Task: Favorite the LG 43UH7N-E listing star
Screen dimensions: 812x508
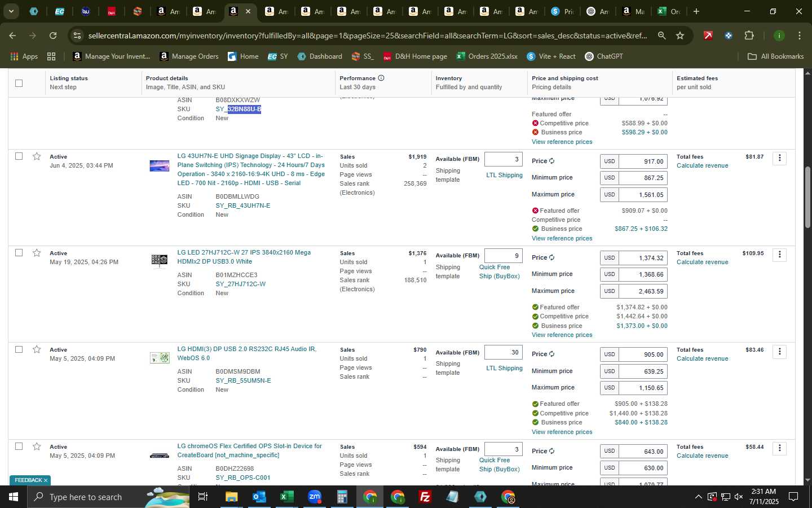Action: pyautogui.click(x=37, y=156)
